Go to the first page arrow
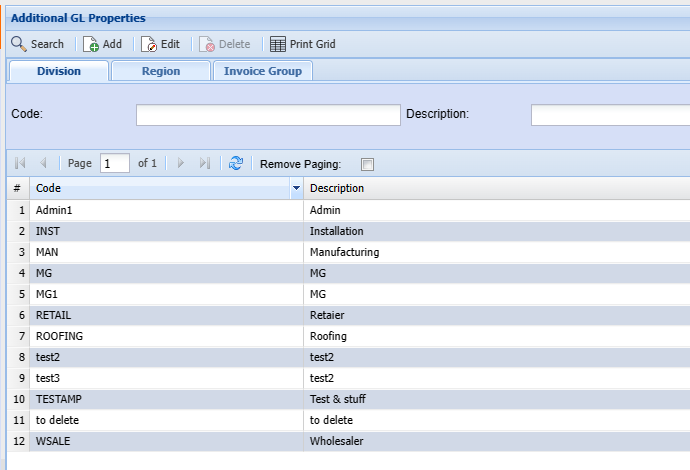Screen dimensions: 690x470 pos(20,163)
